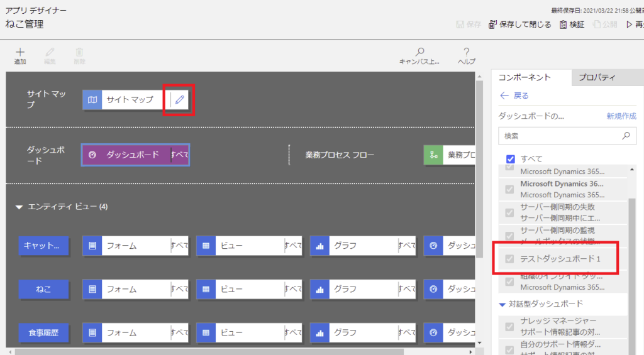The height and width of the screenshot is (355, 644).
Task: Click the site map pencil edit icon
Action: [179, 100]
